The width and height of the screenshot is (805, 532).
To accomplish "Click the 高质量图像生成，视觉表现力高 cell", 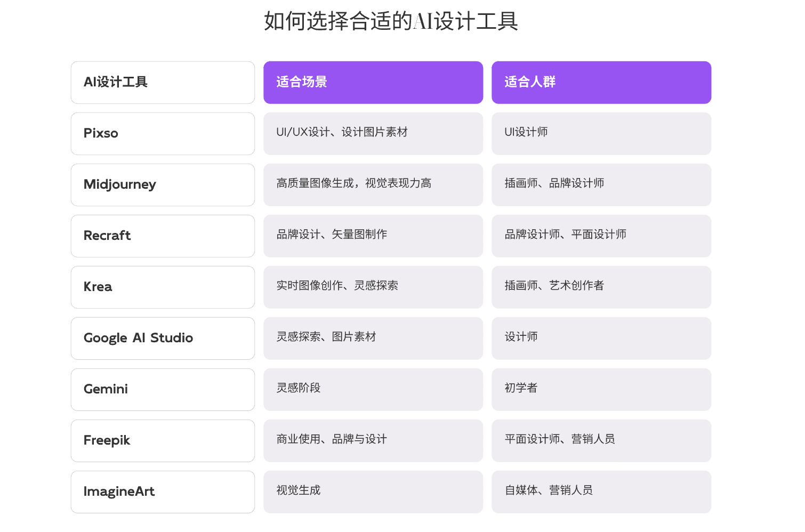I will coord(373,184).
